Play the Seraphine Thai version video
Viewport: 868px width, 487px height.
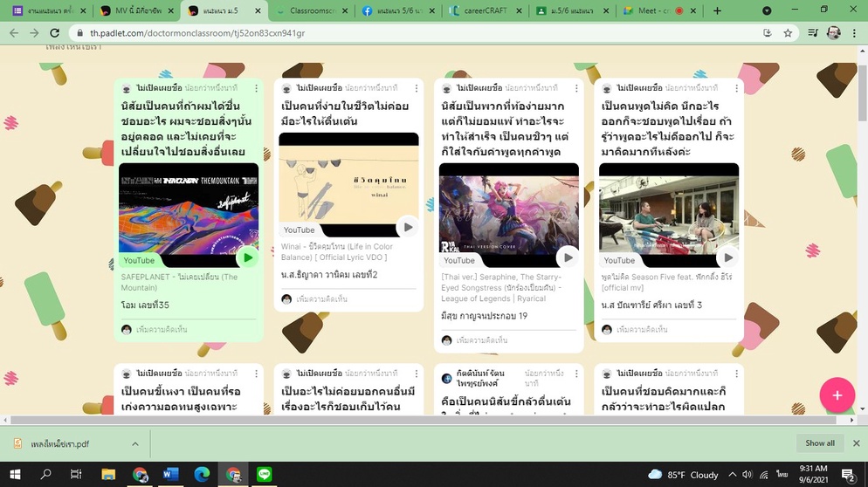[568, 257]
